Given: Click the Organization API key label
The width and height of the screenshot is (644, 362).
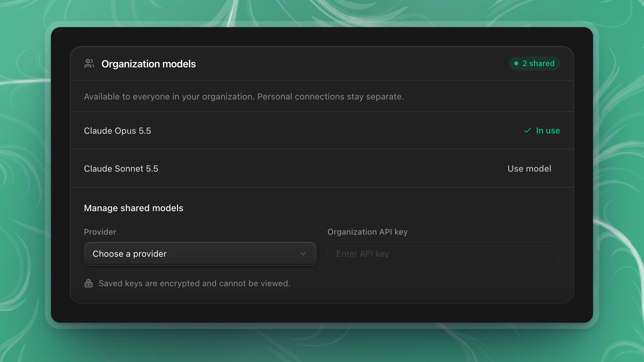Looking at the screenshot, I should [367, 232].
